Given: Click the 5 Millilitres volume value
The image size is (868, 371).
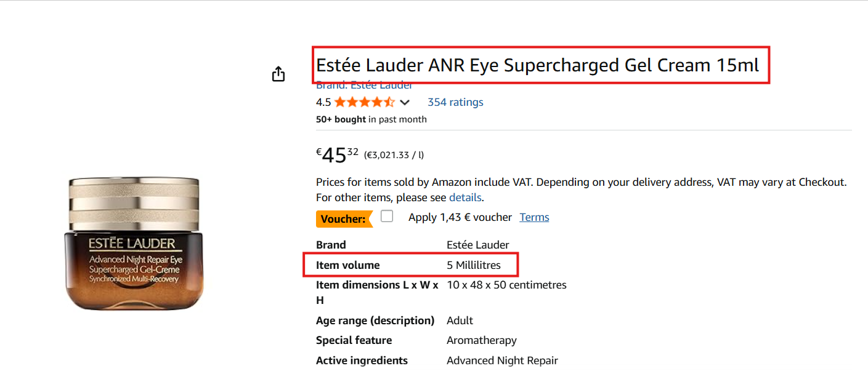Looking at the screenshot, I should (x=474, y=265).
